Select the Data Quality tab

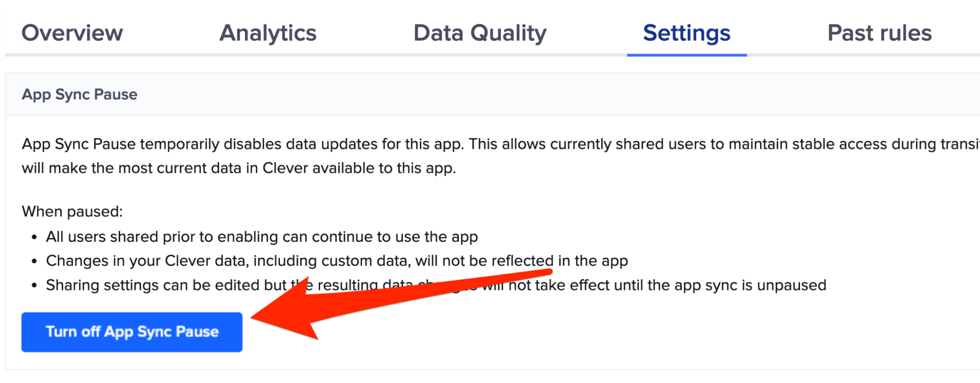pos(479,33)
